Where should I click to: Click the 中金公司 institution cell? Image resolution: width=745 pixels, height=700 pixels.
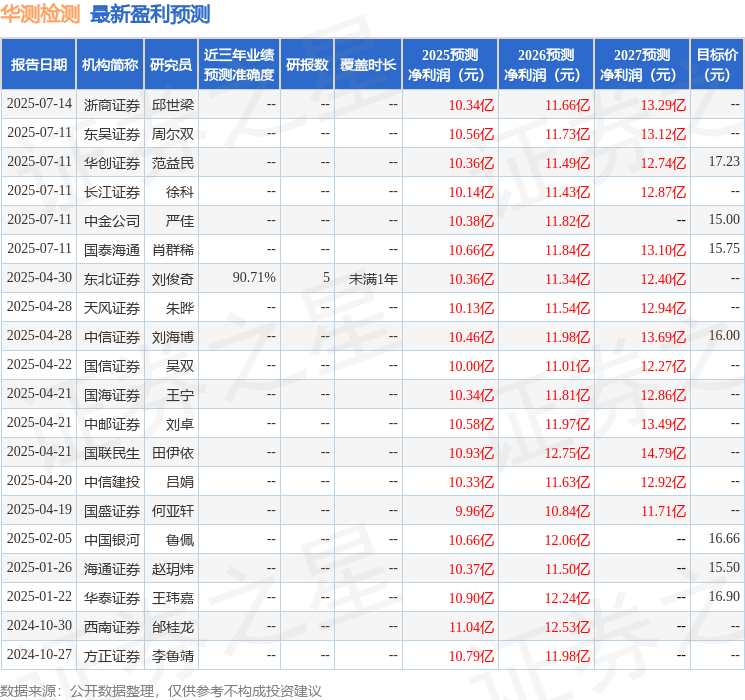tap(112, 221)
